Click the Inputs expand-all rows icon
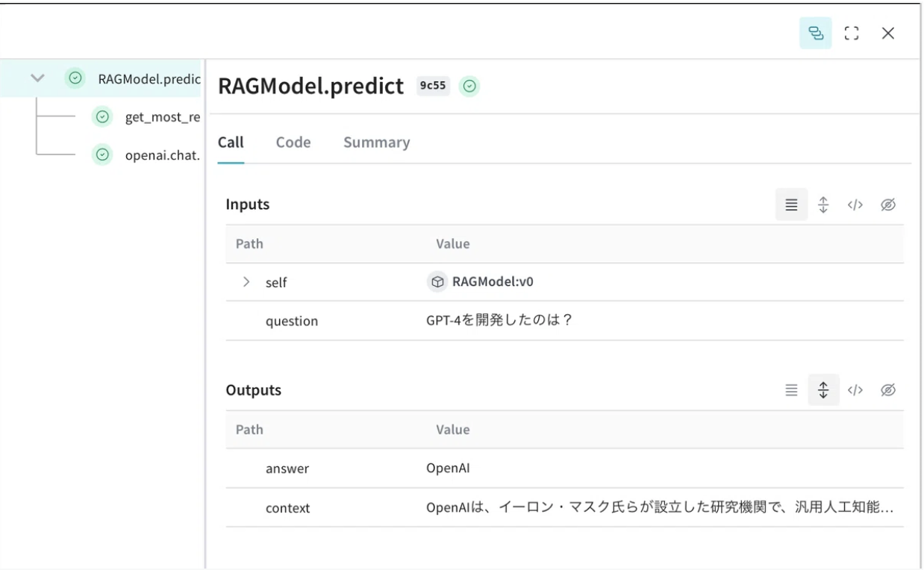The width and height of the screenshot is (924, 576). (x=824, y=204)
